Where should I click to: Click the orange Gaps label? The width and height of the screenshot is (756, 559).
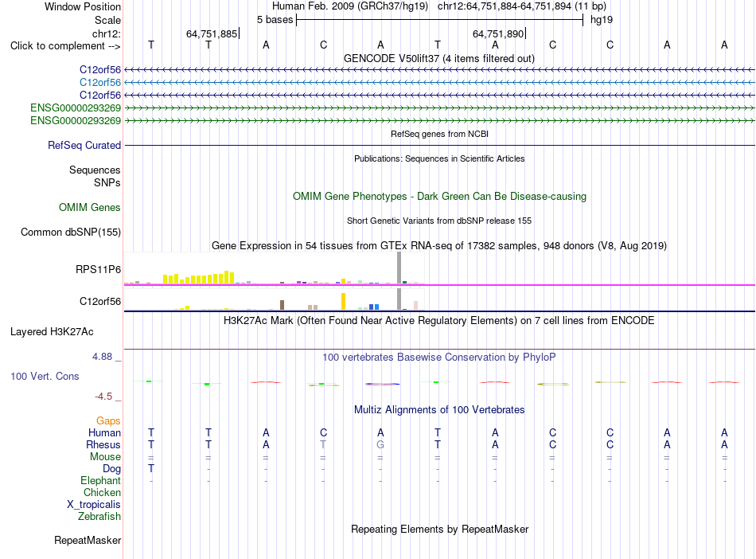tap(108, 421)
